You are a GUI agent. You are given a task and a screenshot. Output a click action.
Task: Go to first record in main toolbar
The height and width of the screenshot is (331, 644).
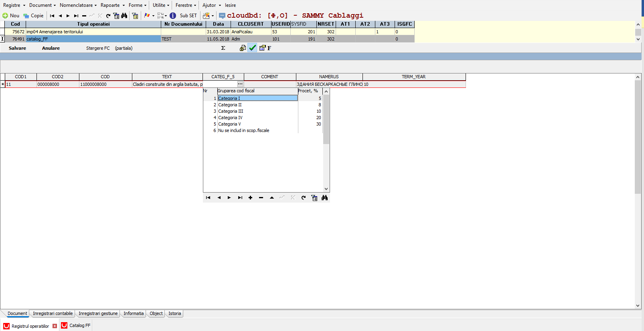tap(52, 16)
